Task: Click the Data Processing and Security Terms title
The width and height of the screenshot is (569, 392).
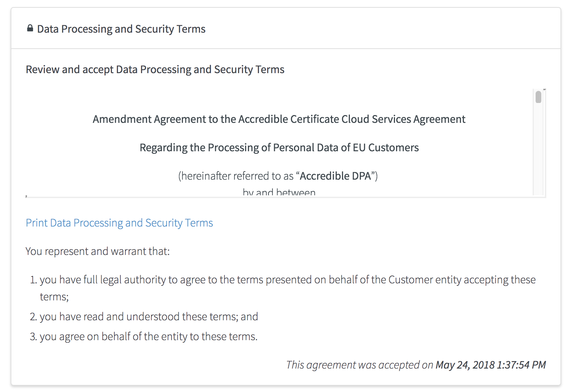Action: [121, 29]
